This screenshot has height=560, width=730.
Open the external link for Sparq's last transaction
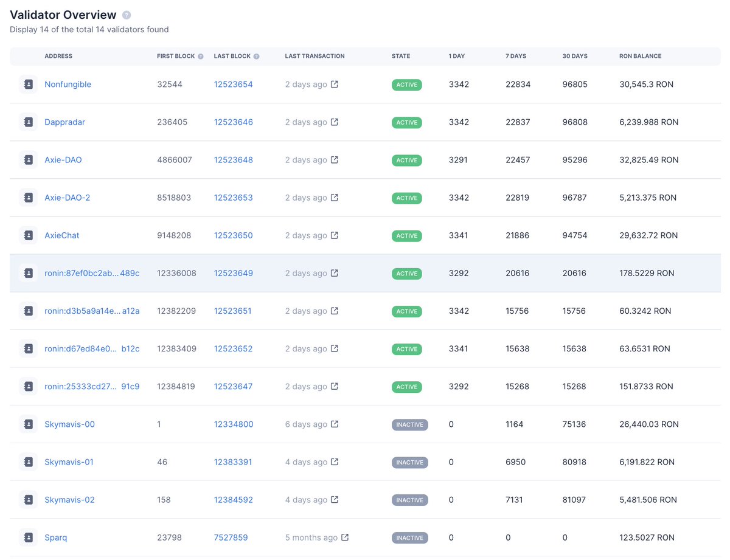[345, 537]
